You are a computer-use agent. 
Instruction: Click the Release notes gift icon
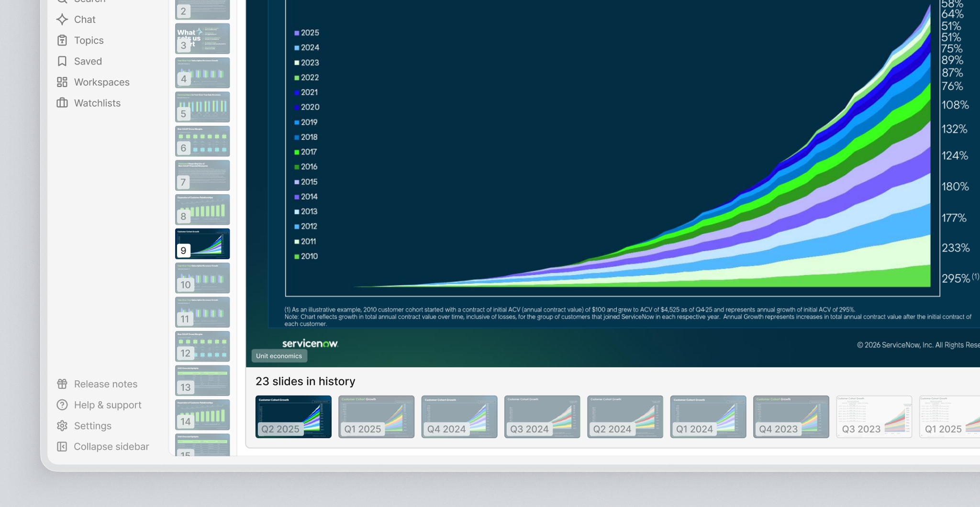[62, 384]
